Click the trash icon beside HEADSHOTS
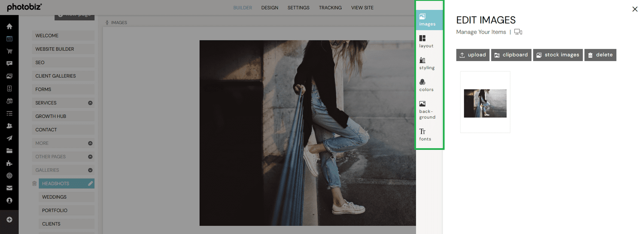 point(35,184)
